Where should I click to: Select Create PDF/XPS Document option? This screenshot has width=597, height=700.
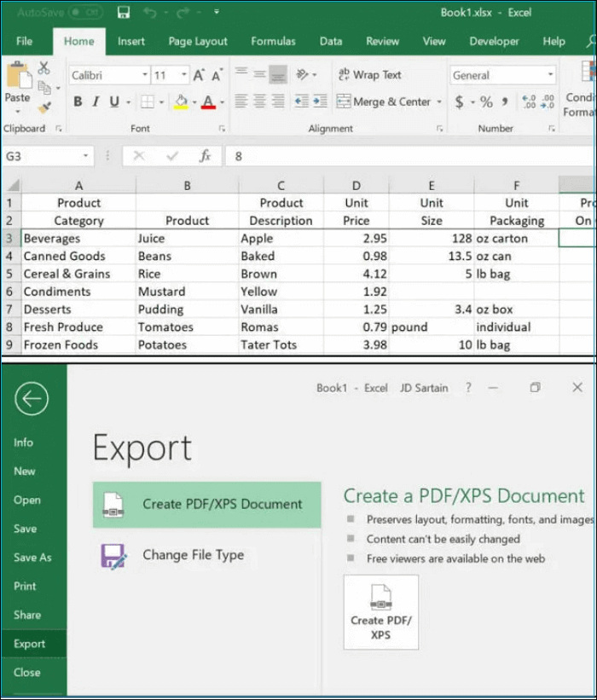point(206,505)
